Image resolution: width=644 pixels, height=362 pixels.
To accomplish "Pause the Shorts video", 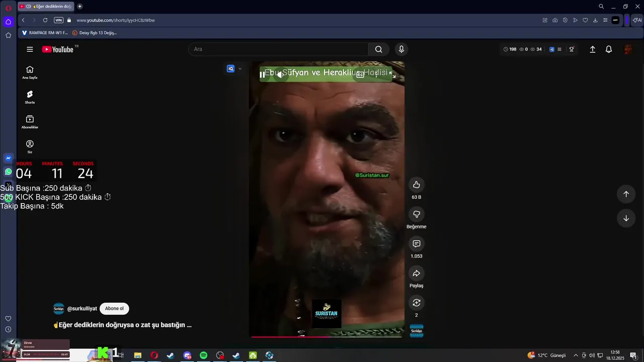I will coord(262,74).
